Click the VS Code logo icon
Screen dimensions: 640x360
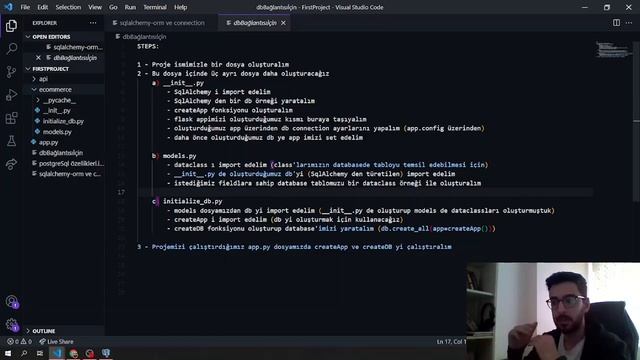click(x=8, y=7)
